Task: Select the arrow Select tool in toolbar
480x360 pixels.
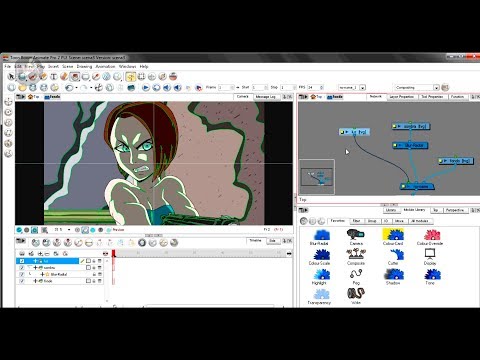Action: coord(11,77)
